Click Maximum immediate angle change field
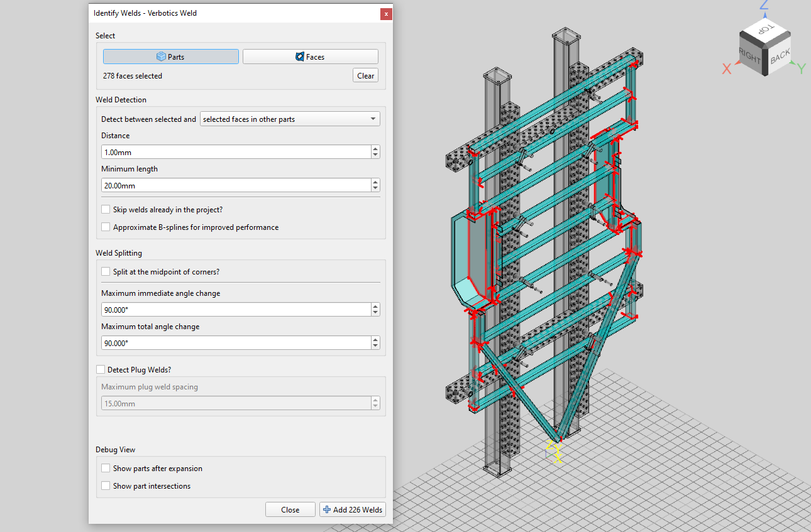The width and height of the screenshot is (811, 532). [236, 310]
